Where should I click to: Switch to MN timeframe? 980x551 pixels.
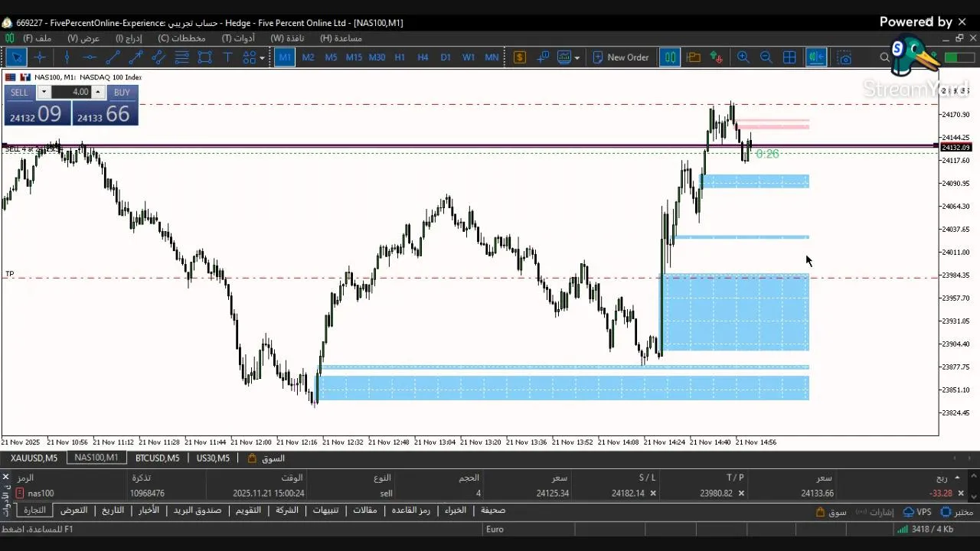(492, 57)
